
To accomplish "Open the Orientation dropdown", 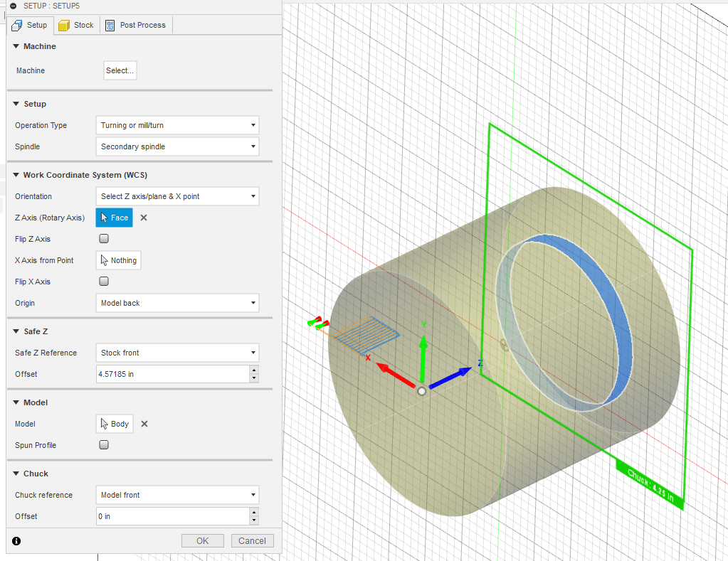I will (x=177, y=196).
